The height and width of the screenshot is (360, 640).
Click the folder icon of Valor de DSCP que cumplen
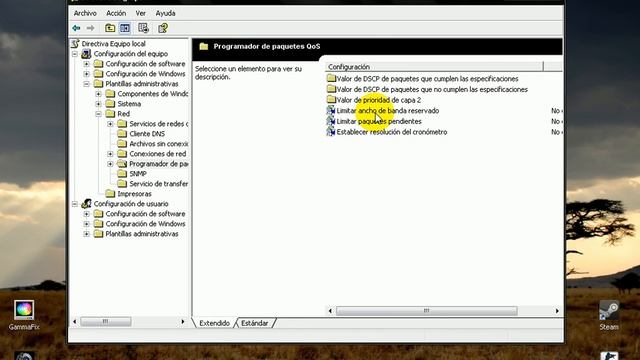(x=331, y=78)
